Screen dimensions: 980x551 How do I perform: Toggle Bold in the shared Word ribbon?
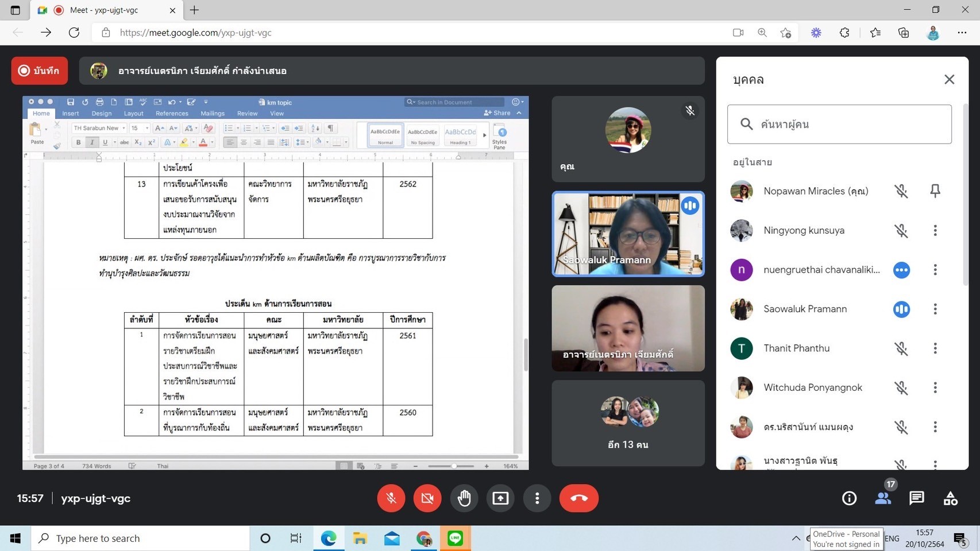point(79,142)
